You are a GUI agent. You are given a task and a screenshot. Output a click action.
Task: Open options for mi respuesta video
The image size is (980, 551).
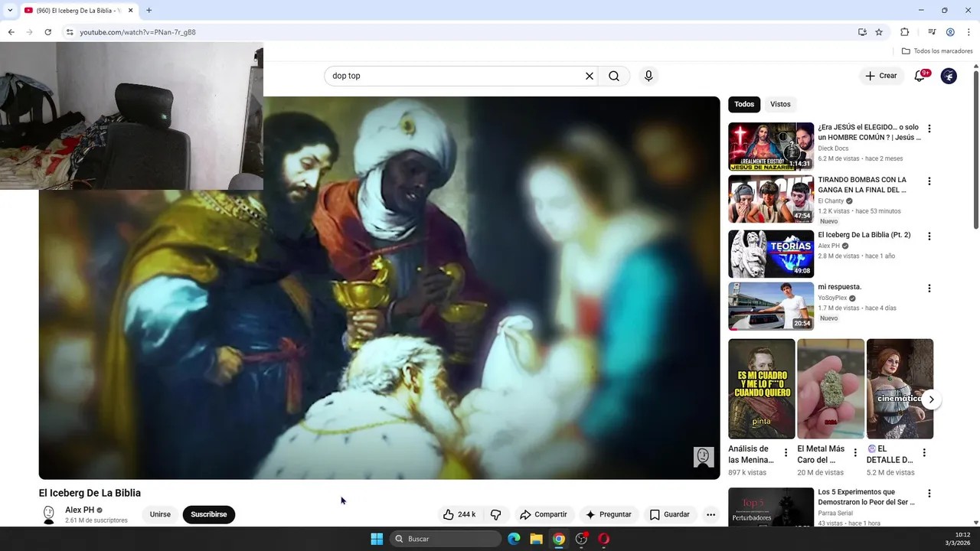(929, 289)
